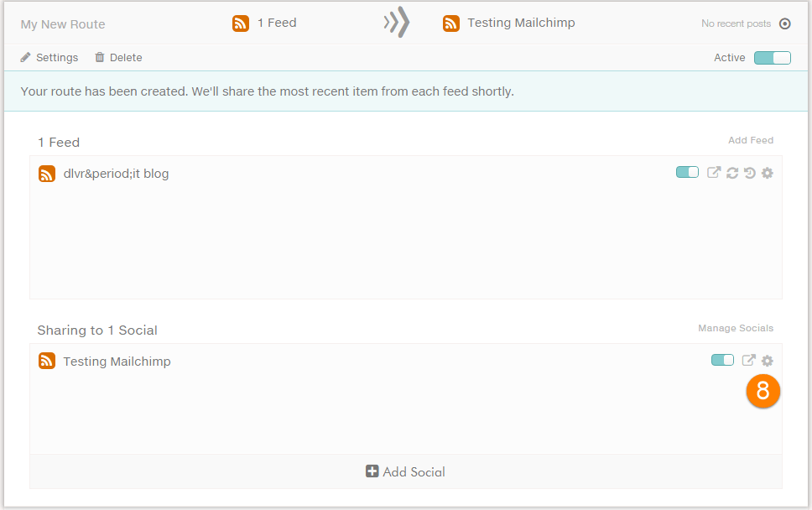
Task: Click the route created notification message
Action: tap(268, 91)
